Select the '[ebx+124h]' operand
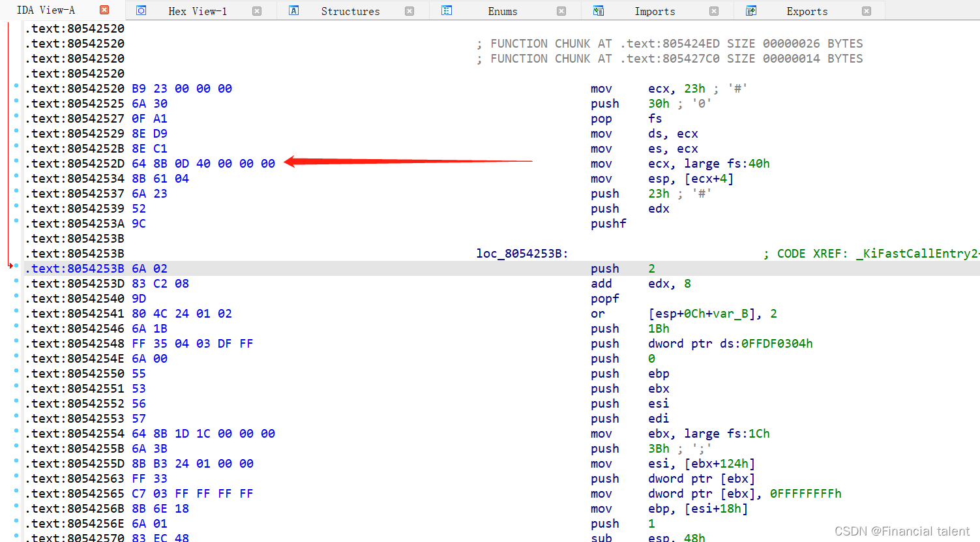The image size is (980, 542). (719, 464)
